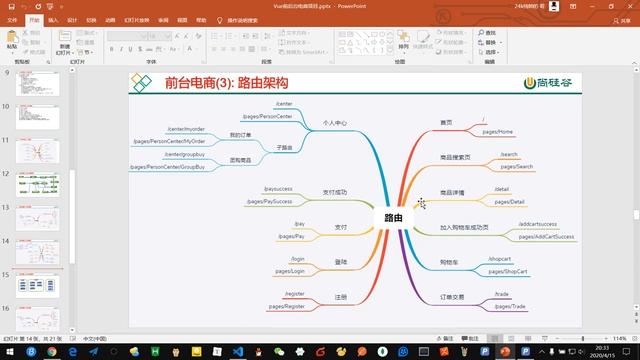Switch to the Insert (插入) tab
This screenshot has height=360, width=640.
point(53,20)
